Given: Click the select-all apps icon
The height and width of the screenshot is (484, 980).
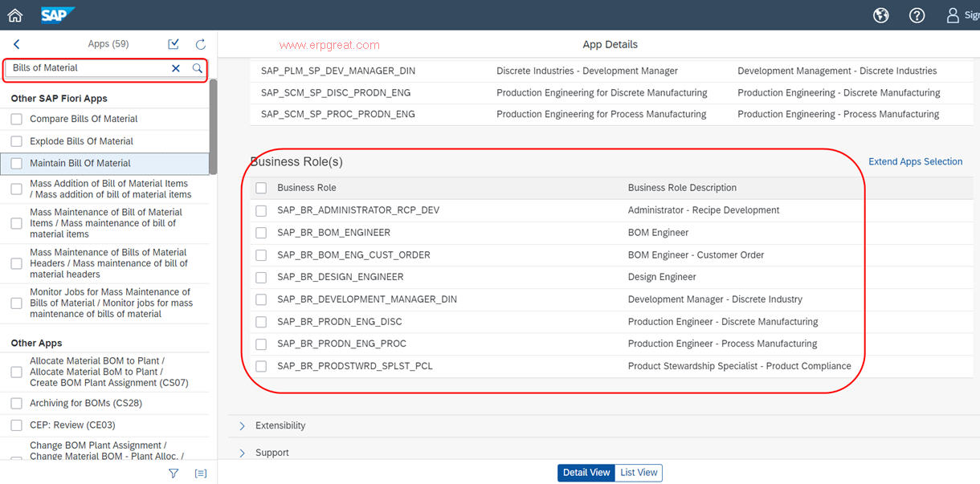Looking at the screenshot, I should (x=174, y=44).
